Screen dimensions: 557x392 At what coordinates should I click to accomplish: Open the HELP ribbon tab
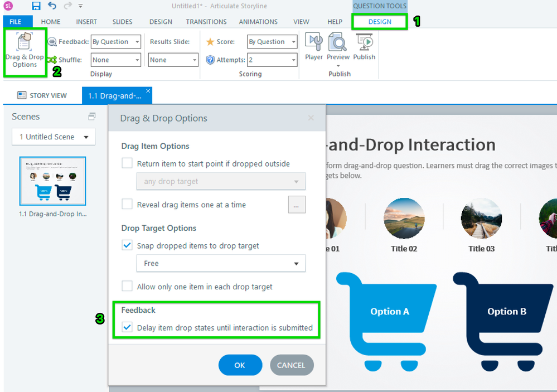coord(335,22)
